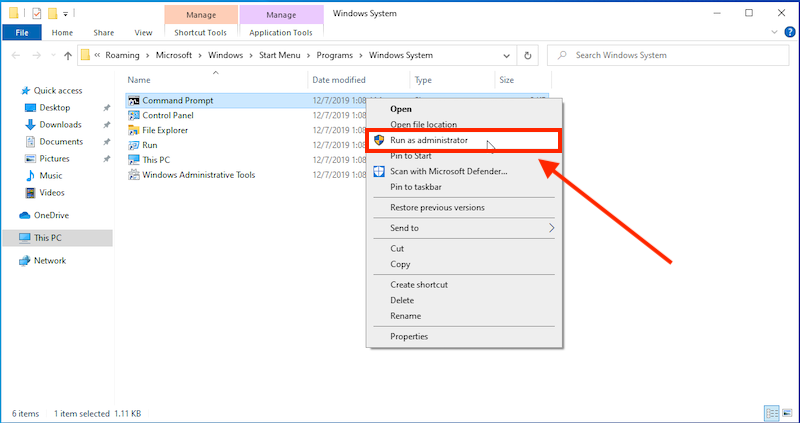Click the Command Prompt file icon
The image size is (800, 423).
click(x=134, y=101)
